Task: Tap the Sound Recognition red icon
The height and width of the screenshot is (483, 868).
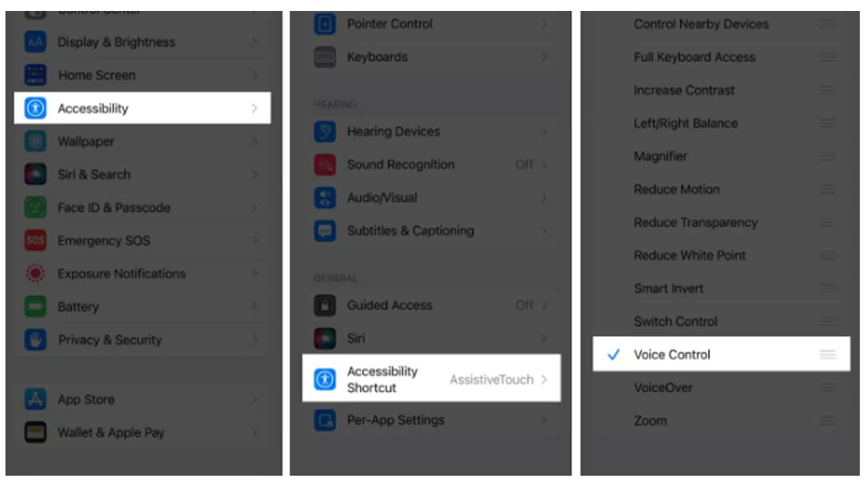Action: (325, 164)
